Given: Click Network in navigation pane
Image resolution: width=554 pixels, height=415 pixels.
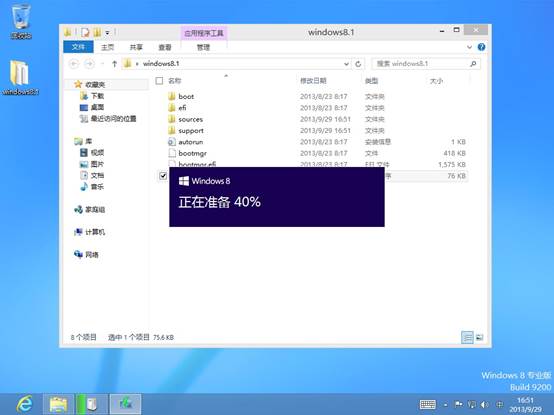Looking at the screenshot, I should pyautogui.click(x=92, y=255).
